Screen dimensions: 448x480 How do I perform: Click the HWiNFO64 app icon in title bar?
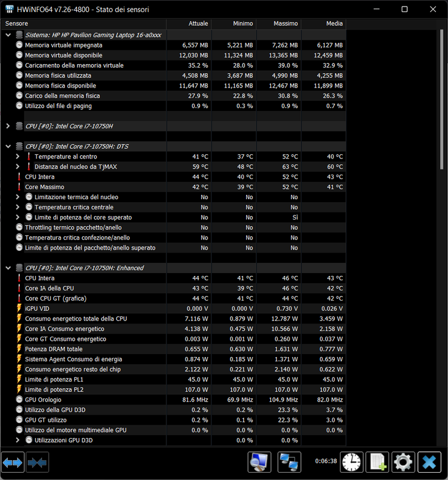click(x=10, y=9)
